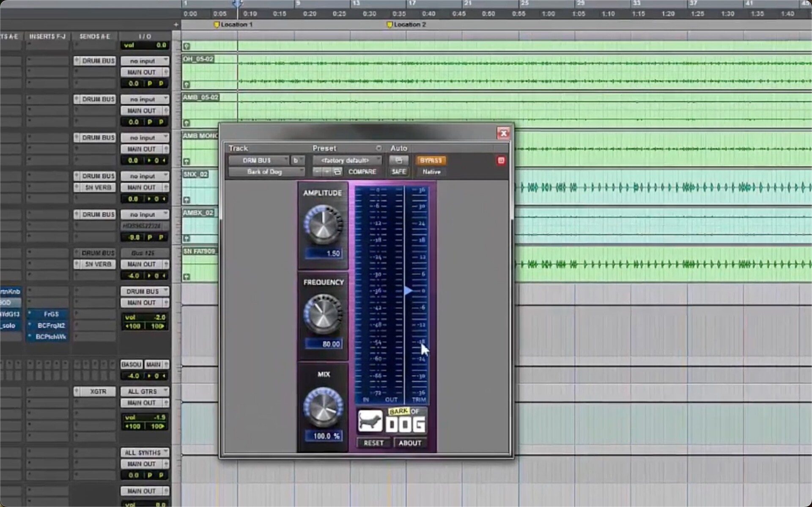Click playhead cursor on timeline ruler

pyautogui.click(x=238, y=4)
